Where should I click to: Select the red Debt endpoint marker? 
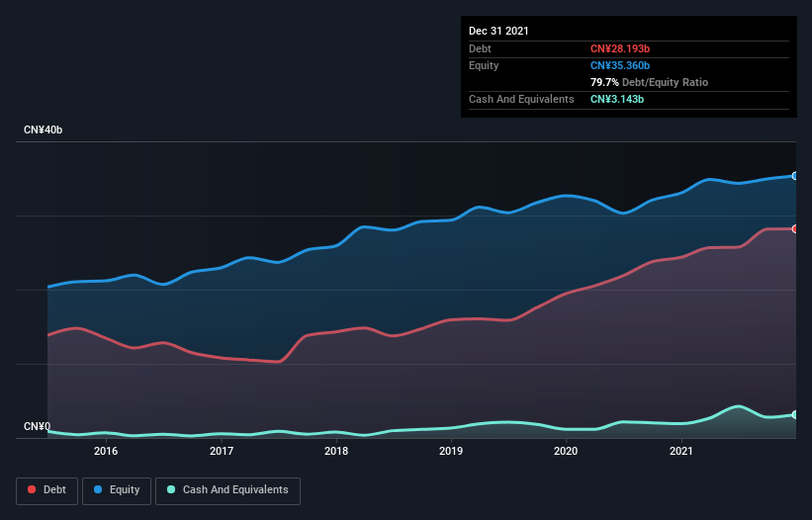tap(795, 228)
